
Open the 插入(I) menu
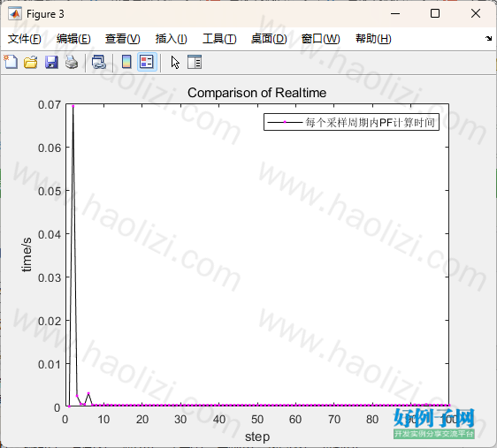tap(172, 39)
